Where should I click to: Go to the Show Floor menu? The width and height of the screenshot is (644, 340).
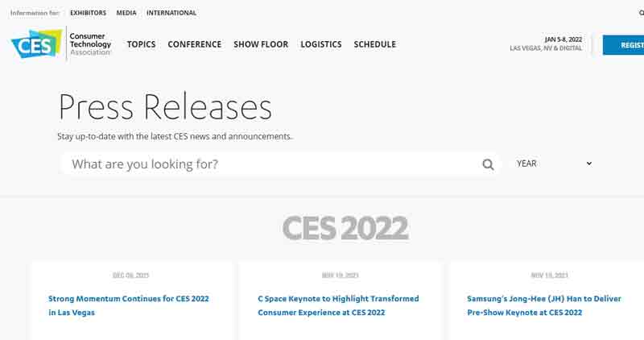tap(261, 44)
